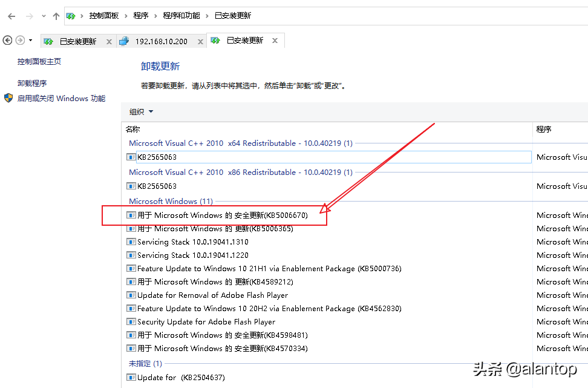Close the 192.168.10.200 tab
The height and width of the screenshot is (388, 588).
[x=201, y=42]
